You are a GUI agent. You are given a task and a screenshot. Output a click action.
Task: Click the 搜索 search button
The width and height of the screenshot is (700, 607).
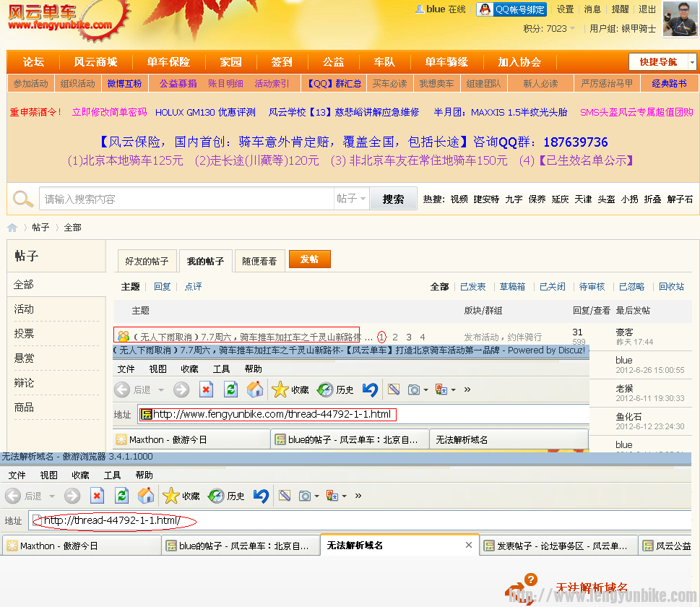(393, 199)
